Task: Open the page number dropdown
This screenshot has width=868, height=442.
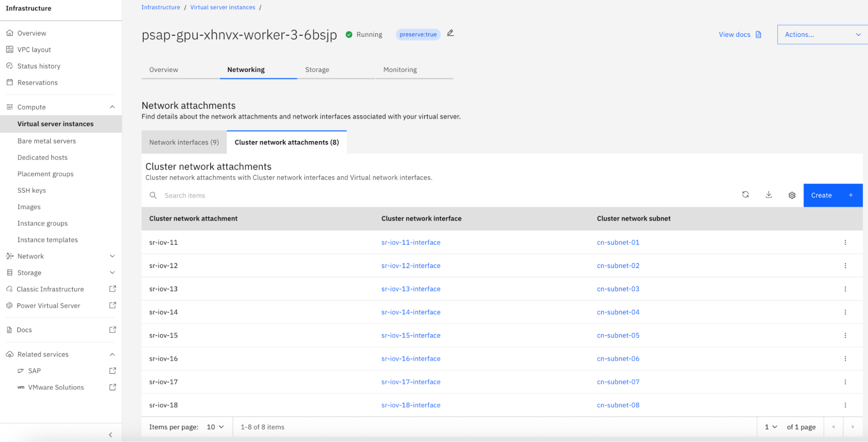Action: click(x=771, y=427)
